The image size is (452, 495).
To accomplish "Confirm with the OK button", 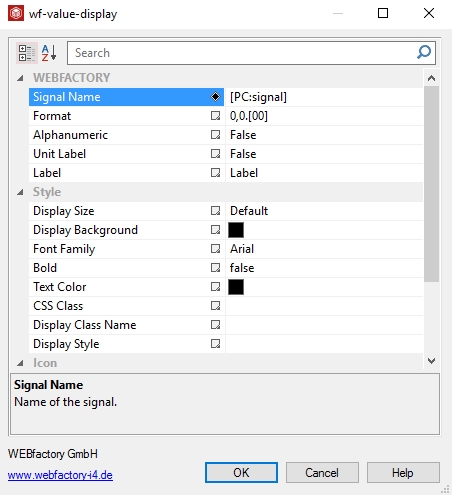I will pos(241,473).
